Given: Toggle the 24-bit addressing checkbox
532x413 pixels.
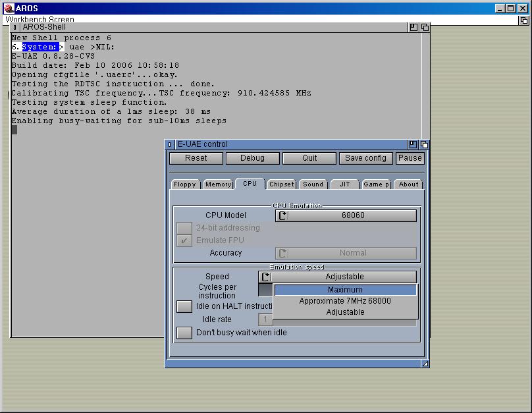Looking at the screenshot, I should click(184, 228).
